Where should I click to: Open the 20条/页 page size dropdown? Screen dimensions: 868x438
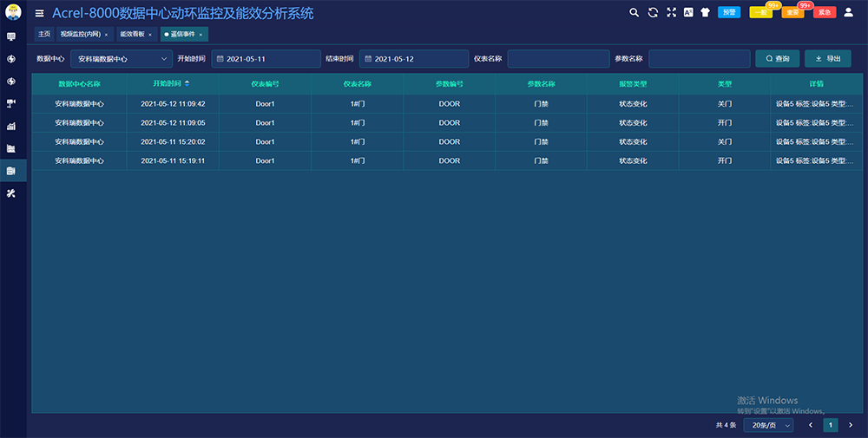pos(768,425)
